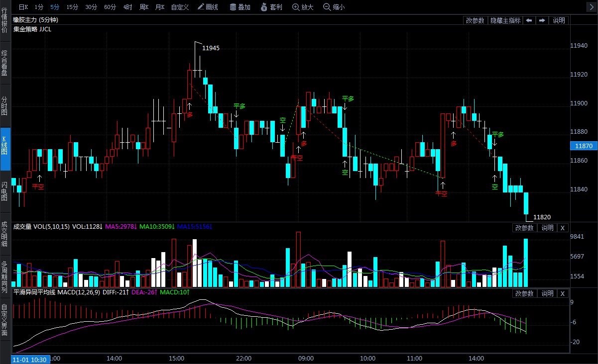Screen dimensions: 598x364
Task: Select the 日K daily period
Action: pyautogui.click(x=23, y=7)
